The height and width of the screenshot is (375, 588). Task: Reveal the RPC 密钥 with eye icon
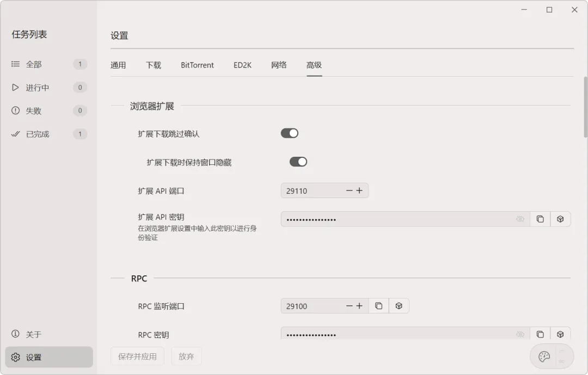click(x=520, y=334)
